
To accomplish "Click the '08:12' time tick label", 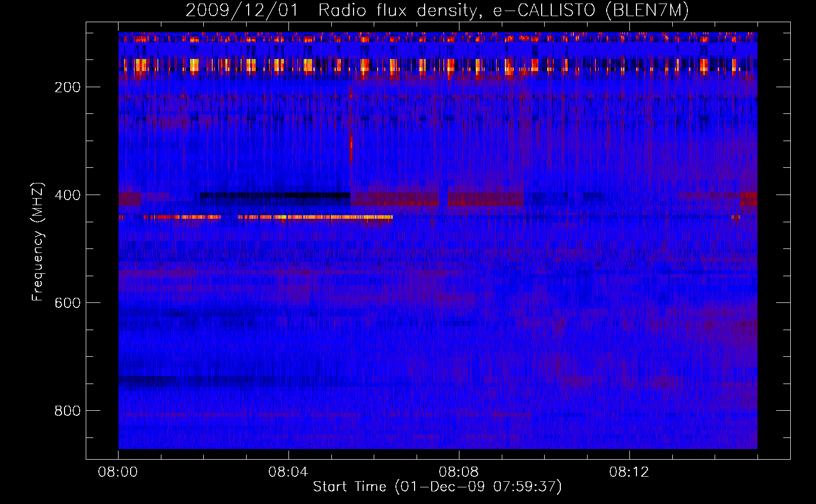I will click(629, 472).
